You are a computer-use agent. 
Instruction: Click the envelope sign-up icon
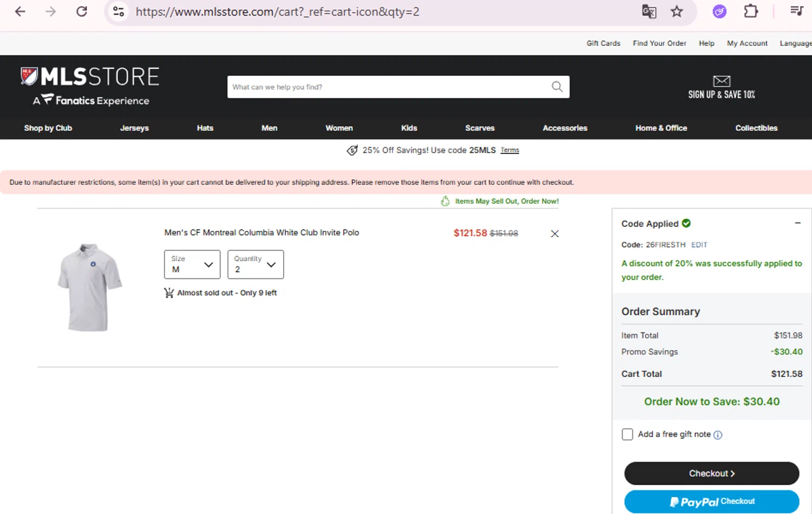pyautogui.click(x=722, y=81)
